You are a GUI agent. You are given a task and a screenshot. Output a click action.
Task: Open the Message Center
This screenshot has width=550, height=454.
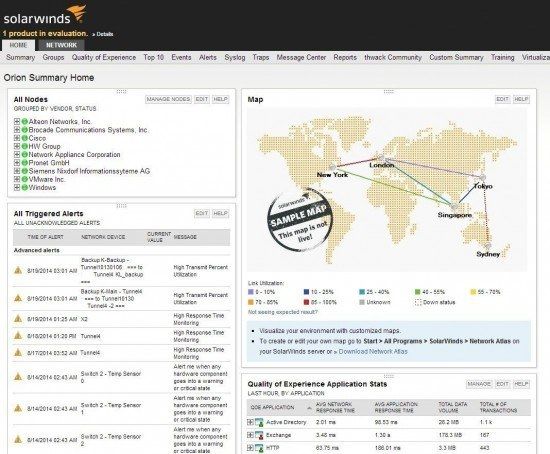301,57
